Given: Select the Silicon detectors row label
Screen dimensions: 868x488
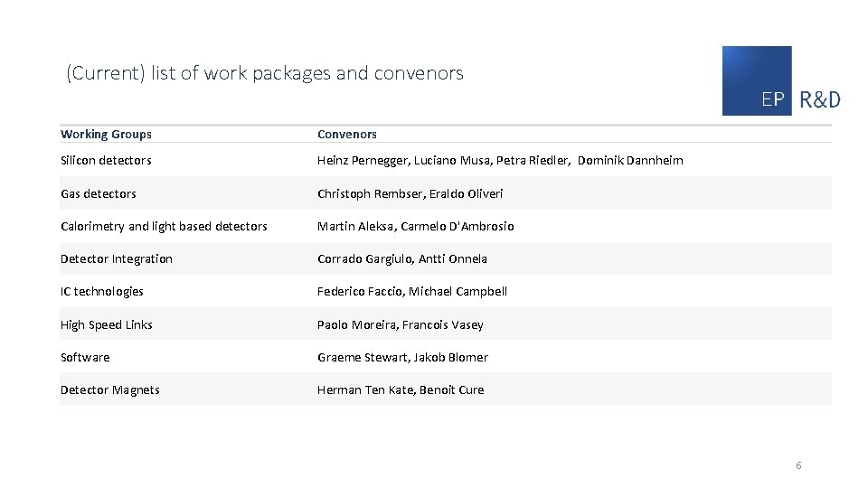Looking at the screenshot, I should (x=106, y=161).
